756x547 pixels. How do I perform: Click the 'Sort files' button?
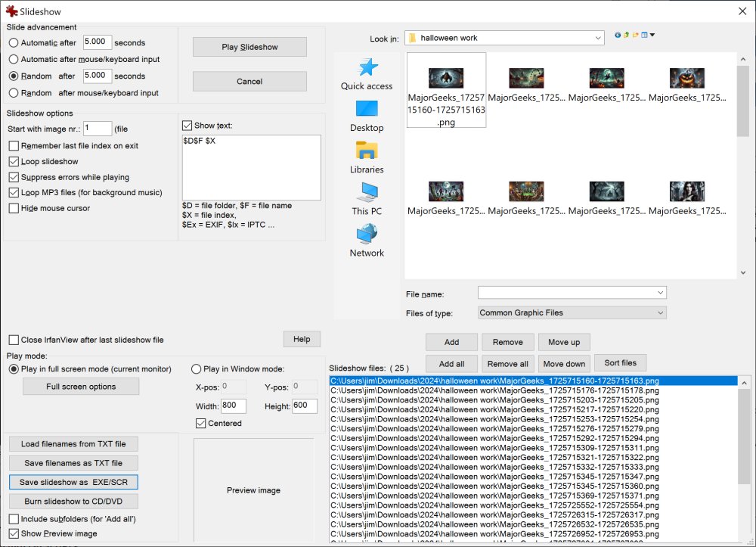(x=621, y=362)
